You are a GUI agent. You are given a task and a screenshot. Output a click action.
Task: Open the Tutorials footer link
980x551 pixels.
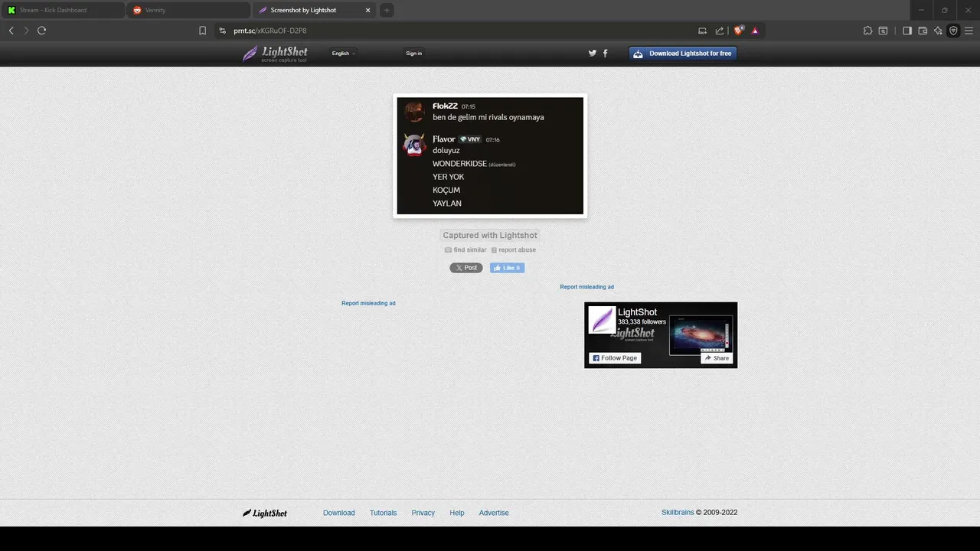pos(383,513)
